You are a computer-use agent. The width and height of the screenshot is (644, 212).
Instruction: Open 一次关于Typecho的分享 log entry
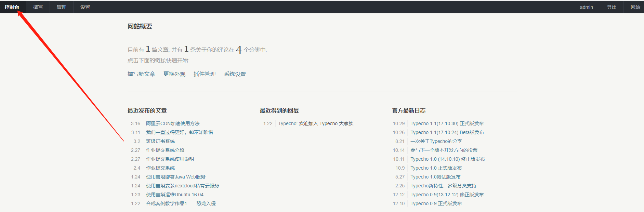click(436, 141)
